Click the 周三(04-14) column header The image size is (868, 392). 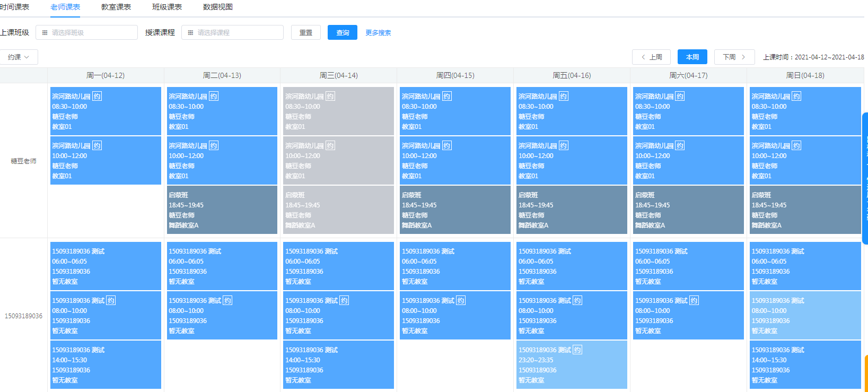pos(339,75)
